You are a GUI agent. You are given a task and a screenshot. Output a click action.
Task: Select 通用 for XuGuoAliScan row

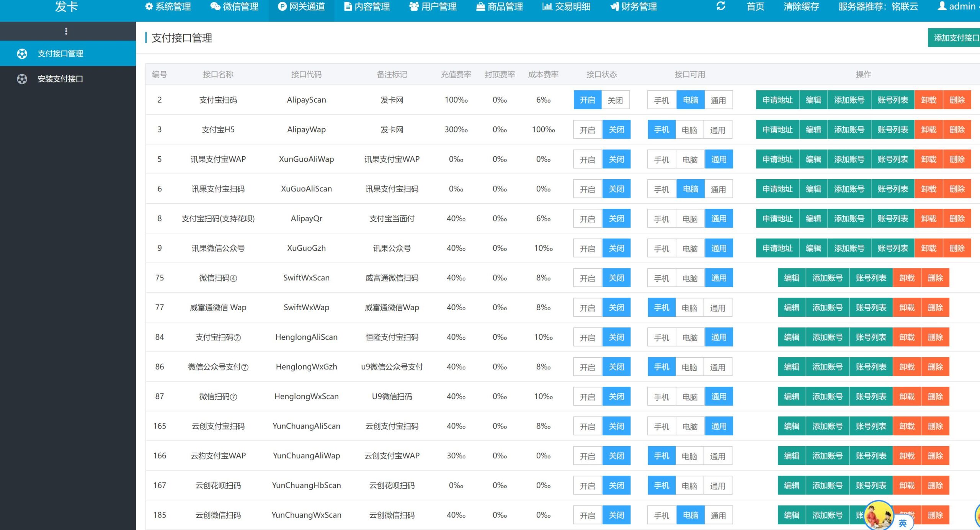718,189
